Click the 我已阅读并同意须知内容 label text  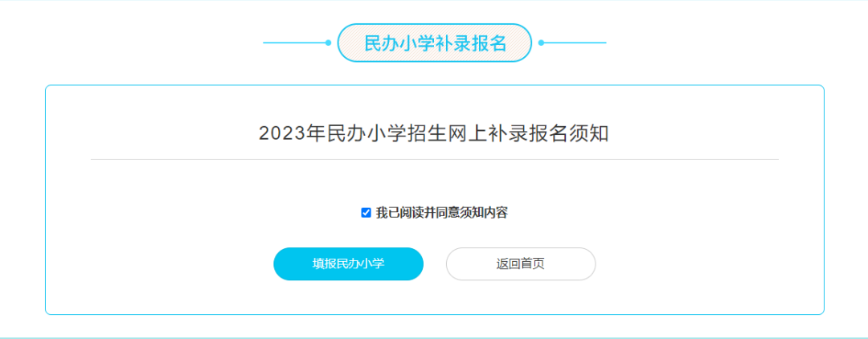(441, 213)
